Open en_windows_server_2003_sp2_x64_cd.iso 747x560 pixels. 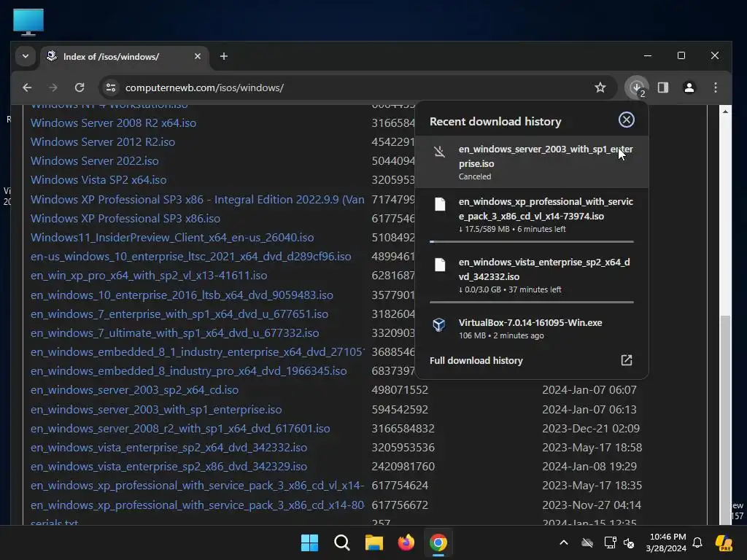pos(135,390)
